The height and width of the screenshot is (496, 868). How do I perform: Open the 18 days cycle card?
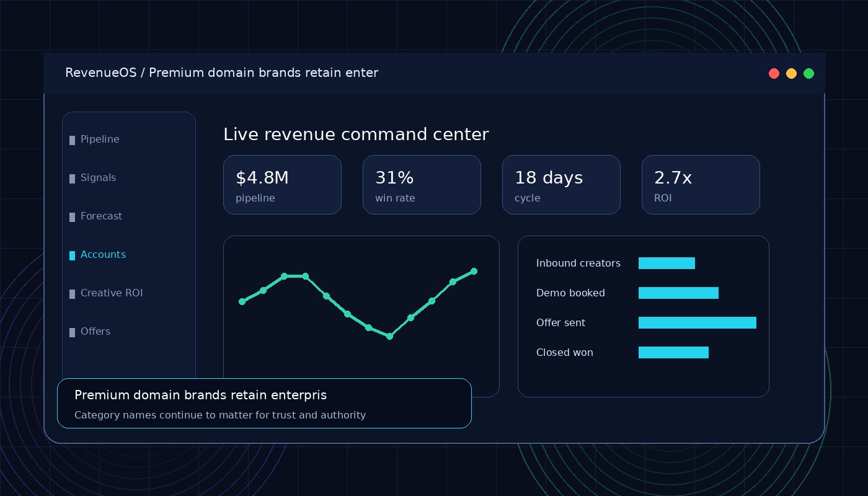561,185
